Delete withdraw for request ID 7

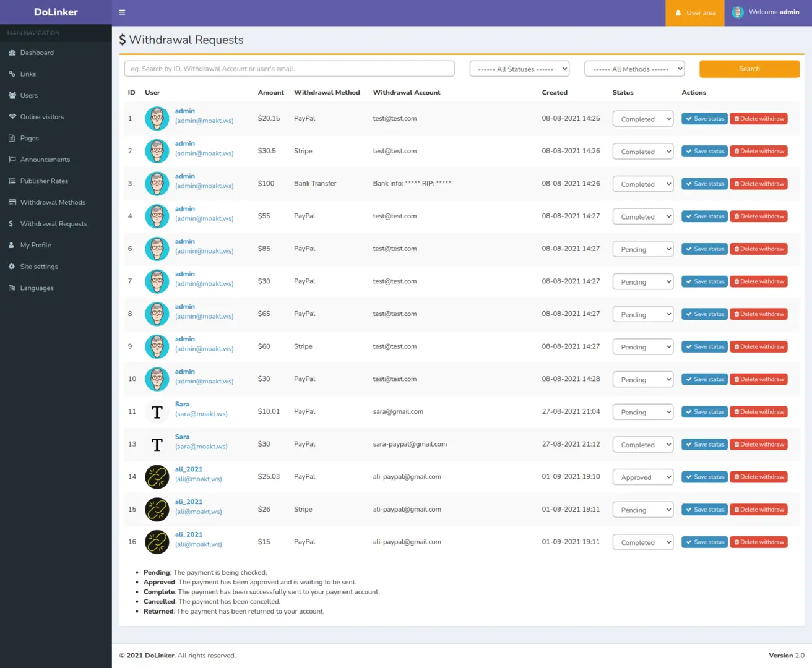(x=759, y=281)
